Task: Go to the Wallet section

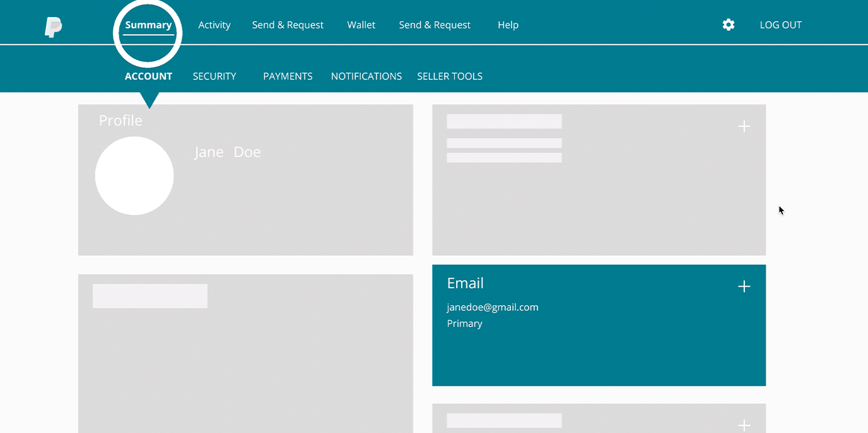Action: click(361, 25)
